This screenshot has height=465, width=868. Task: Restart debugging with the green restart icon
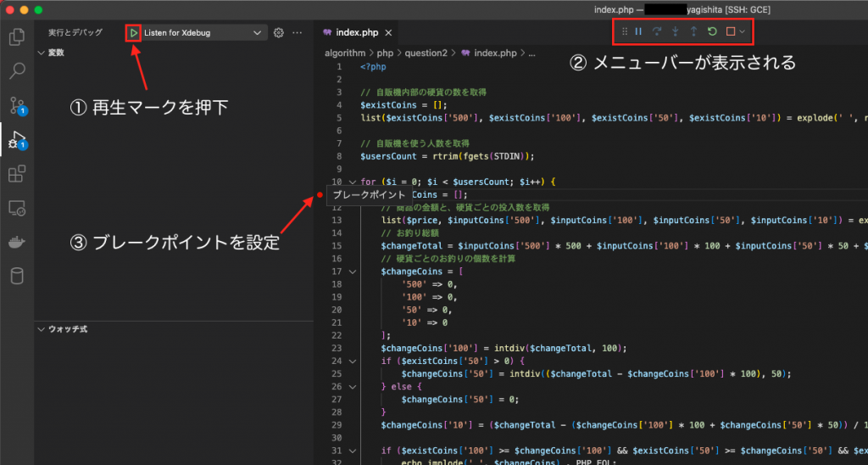pos(712,32)
